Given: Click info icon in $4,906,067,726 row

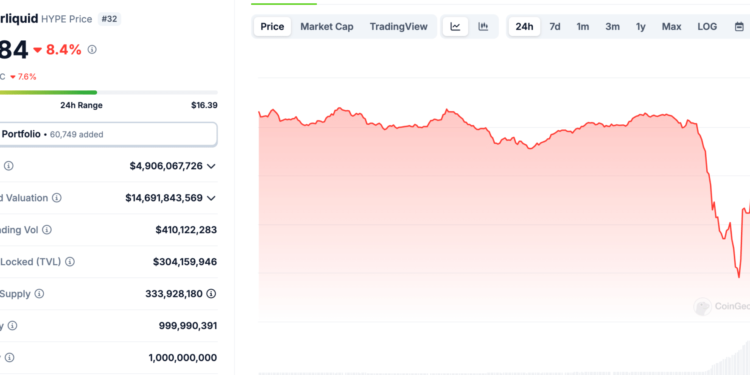Looking at the screenshot, I should pyautogui.click(x=9, y=166).
